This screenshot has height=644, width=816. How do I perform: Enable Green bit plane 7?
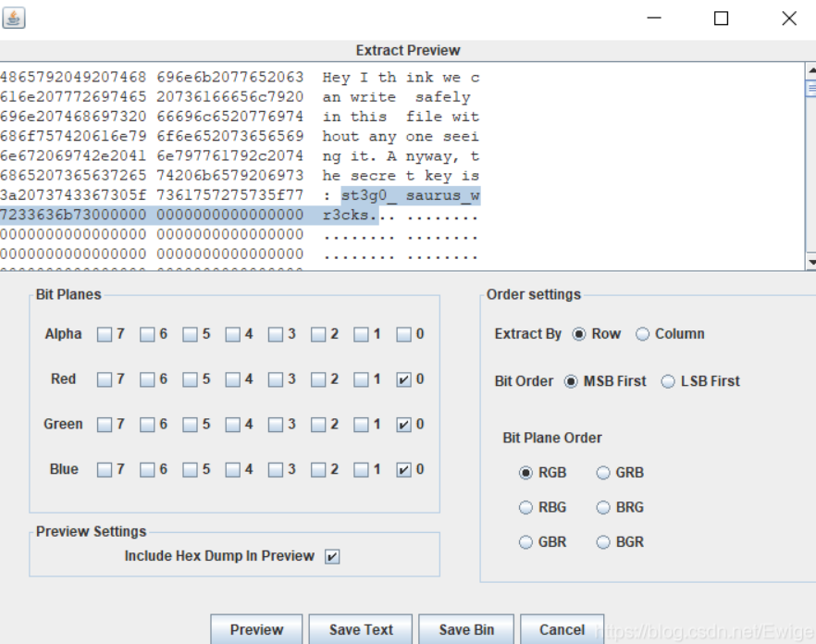point(105,425)
